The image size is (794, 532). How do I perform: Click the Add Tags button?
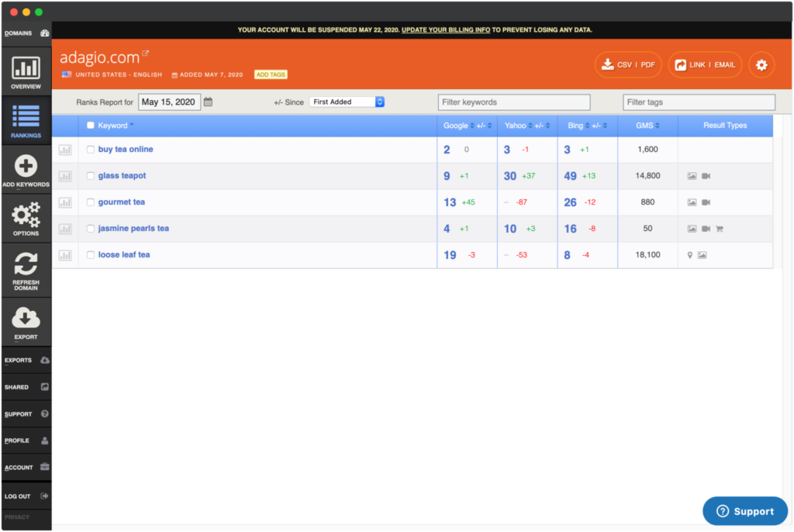271,74
